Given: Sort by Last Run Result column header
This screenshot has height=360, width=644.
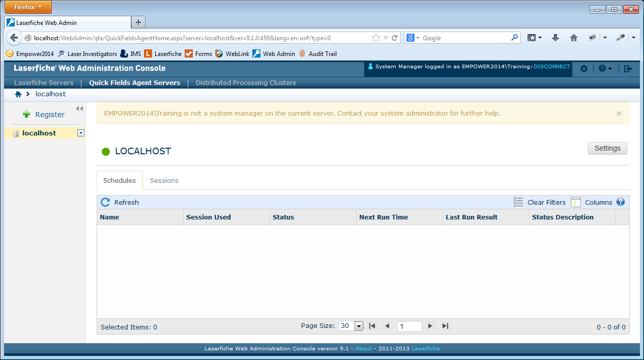Looking at the screenshot, I should 486,217.
